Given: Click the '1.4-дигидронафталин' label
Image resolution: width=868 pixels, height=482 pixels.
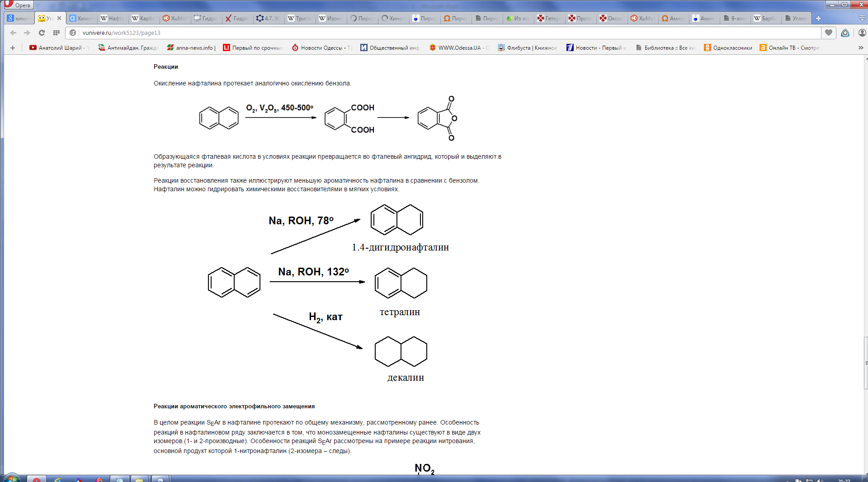Looking at the screenshot, I should click(x=400, y=247).
